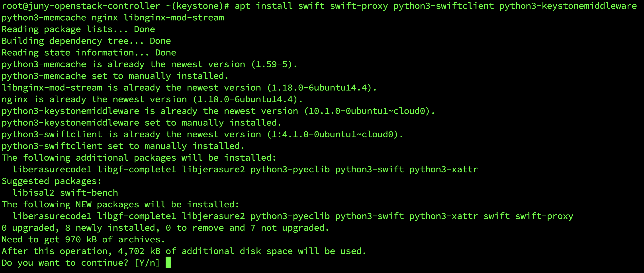Click 'Need to get 970 kB of archives' line

(x=83, y=239)
